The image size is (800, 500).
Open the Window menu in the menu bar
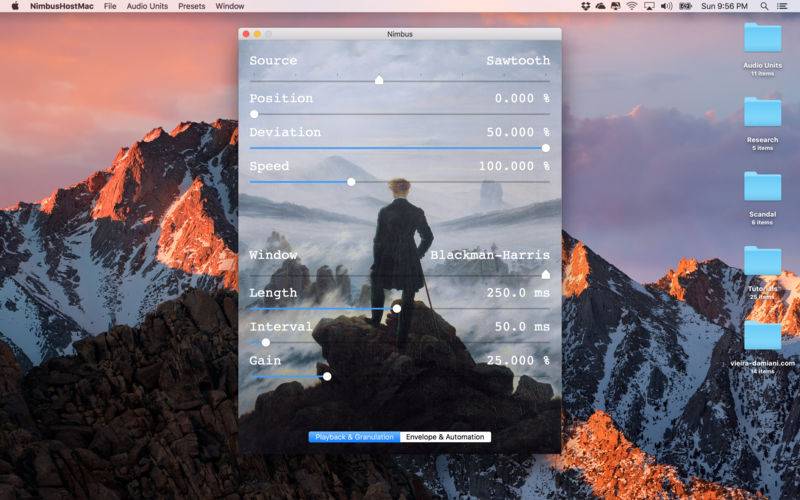pyautogui.click(x=230, y=6)
